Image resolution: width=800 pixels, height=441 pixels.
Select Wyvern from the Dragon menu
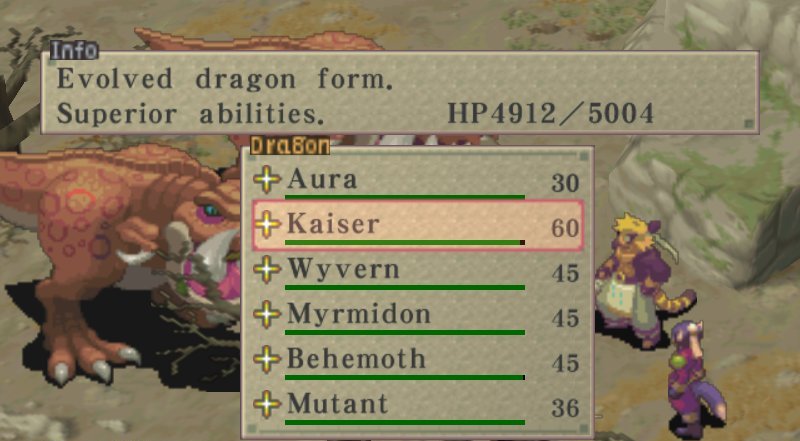click(x=417, y=271)
